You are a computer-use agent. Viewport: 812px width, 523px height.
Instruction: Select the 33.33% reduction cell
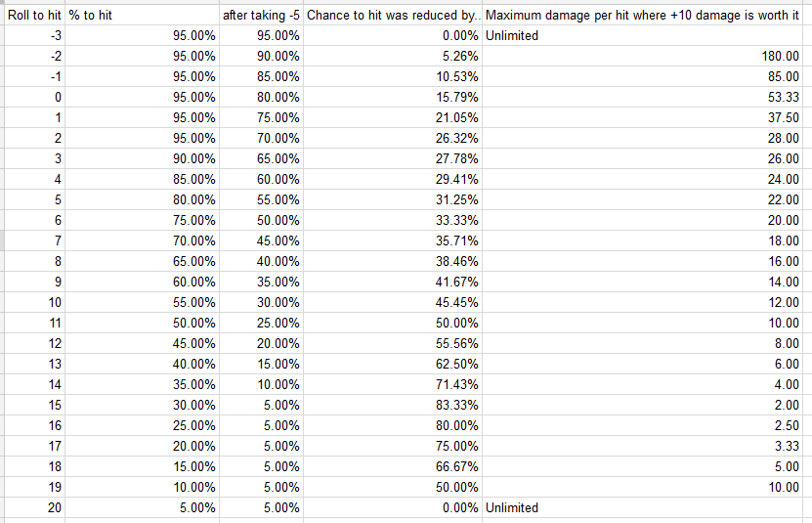[x=393, y=220]
